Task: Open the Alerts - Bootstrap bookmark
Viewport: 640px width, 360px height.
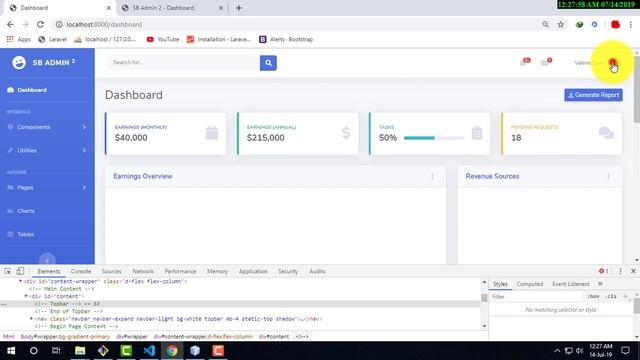Action: click(x=286, y=39)
